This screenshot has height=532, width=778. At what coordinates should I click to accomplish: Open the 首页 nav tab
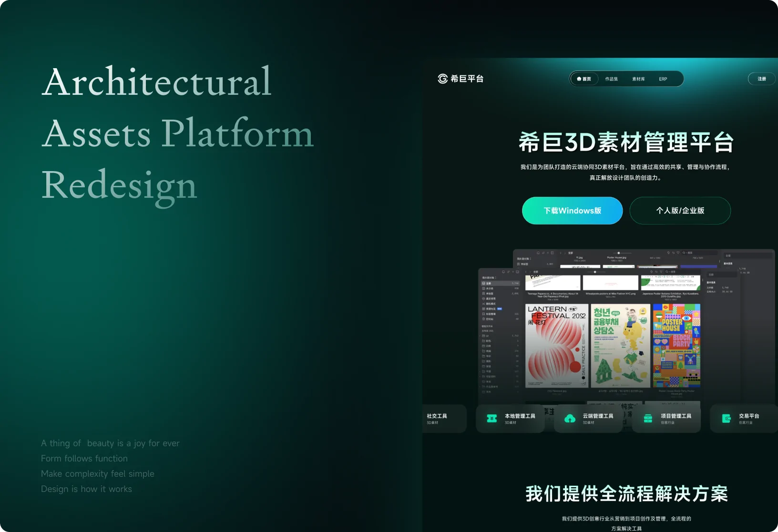[x=584, y=79]
